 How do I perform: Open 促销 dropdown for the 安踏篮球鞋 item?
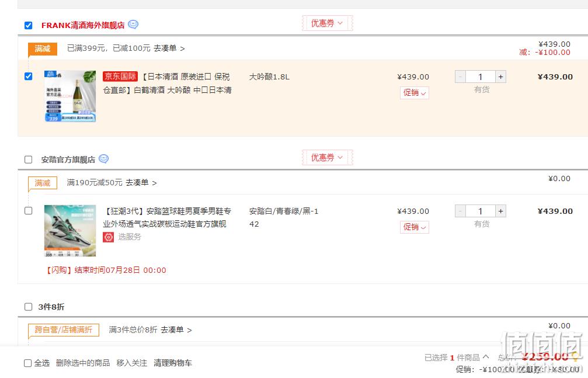pos(415,227)
